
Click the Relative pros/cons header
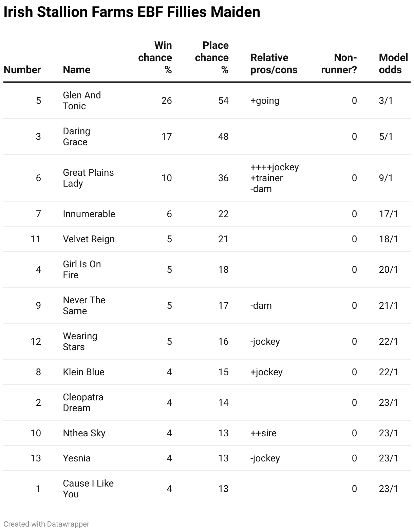[x=274, y=63]
